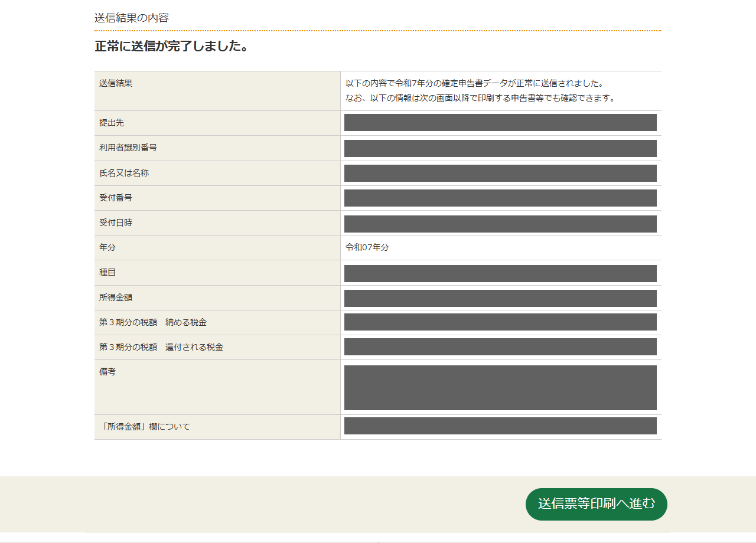This screenshot has width=756, height=543.
Task: Select the 利用者識別番号 label
Action: 128,148
